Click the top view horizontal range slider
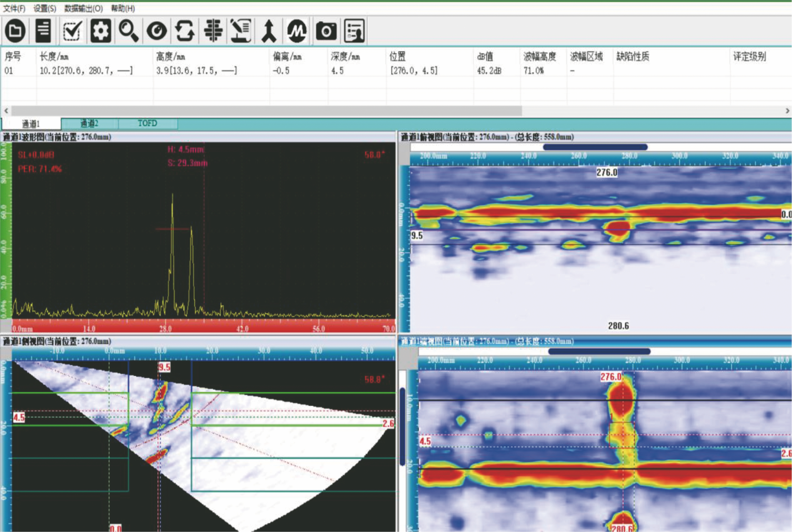The width and height of the screenshot is (792, 532). point(595,147)
